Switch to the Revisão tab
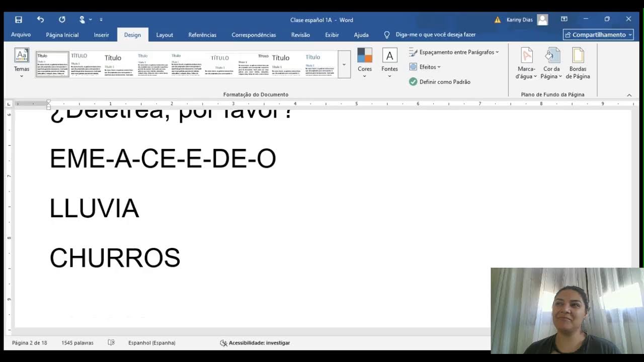Image resolution: width=644 pixels, height=362 pixels. 300,35
